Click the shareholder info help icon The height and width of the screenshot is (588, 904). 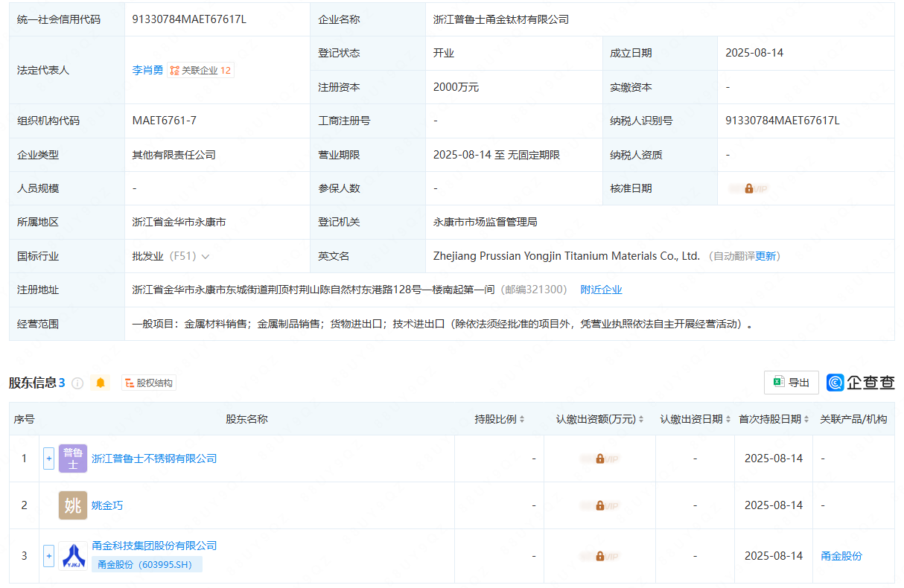[x=77, y=383]
